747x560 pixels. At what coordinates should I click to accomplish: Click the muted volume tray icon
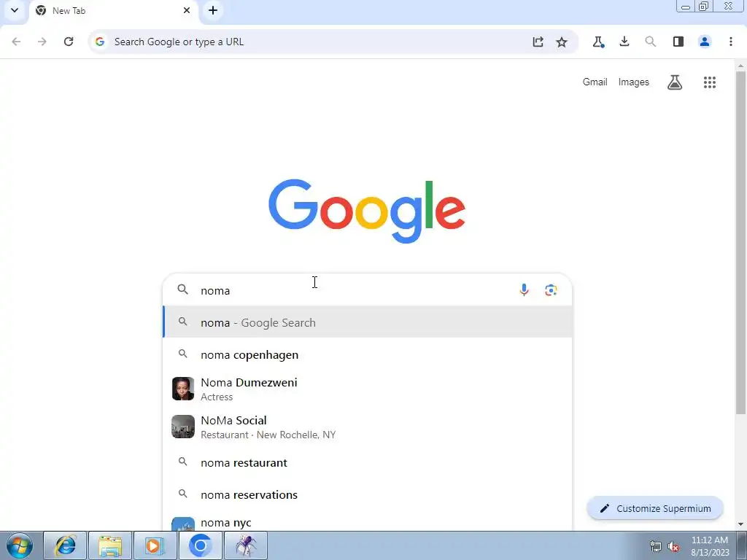tap(673, 547)
